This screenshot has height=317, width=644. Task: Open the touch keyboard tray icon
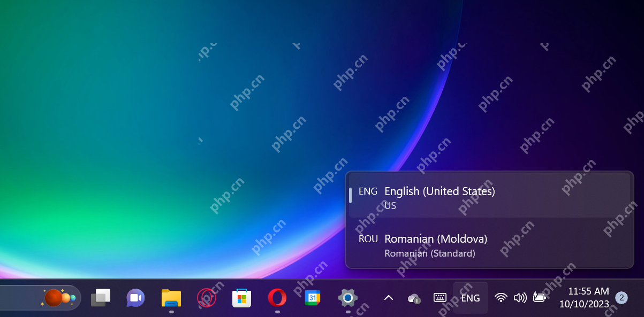(x=440, y=298)
